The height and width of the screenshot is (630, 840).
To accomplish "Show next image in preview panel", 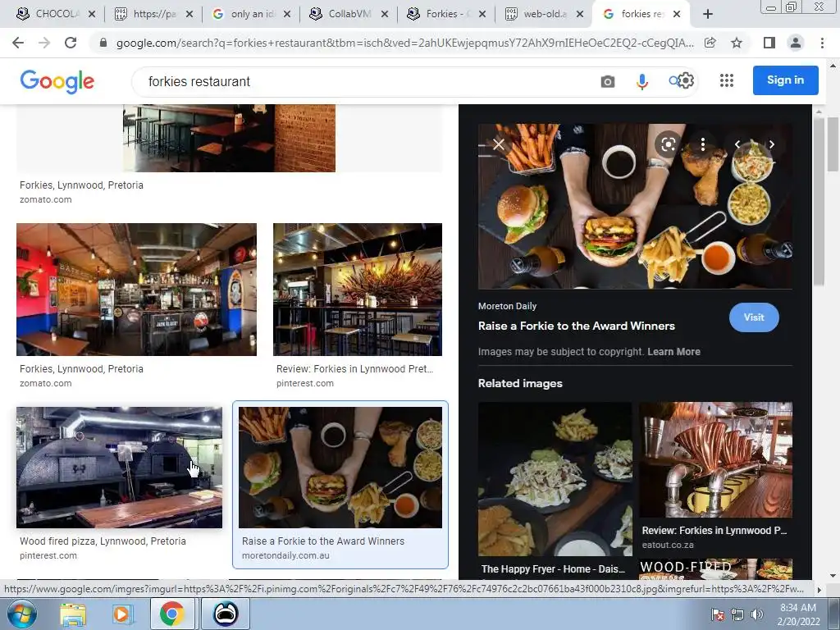I will point(771,144).
